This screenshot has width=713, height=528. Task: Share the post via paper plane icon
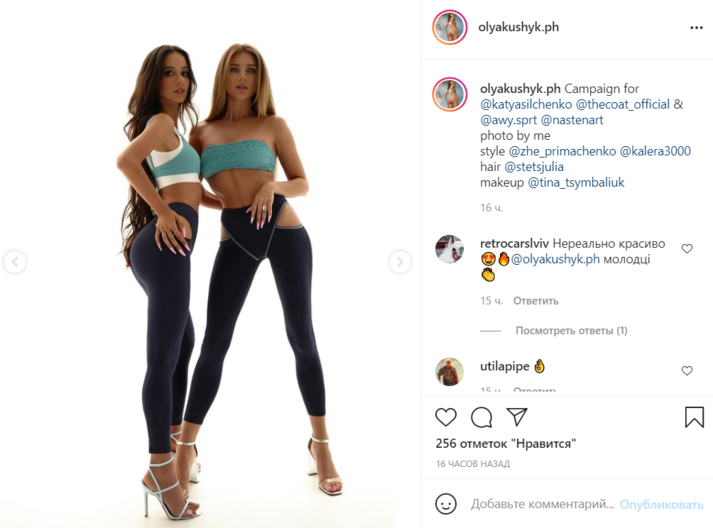click(x=517, y=417)
